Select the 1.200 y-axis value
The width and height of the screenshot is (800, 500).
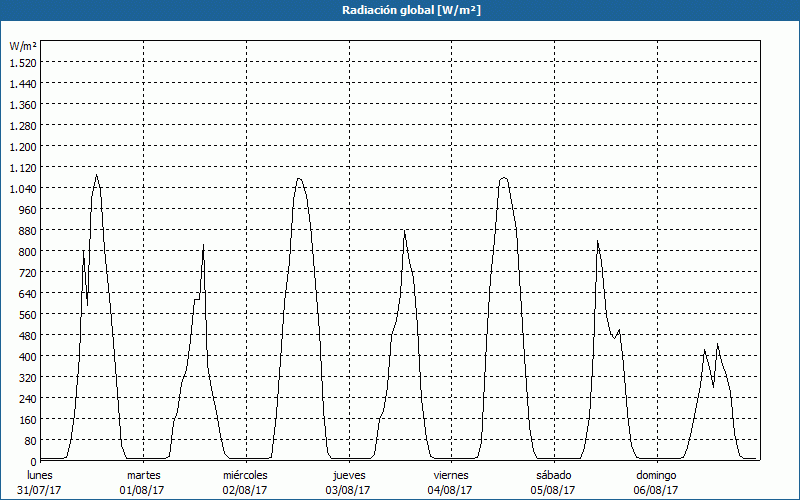(x=23, y=146)
